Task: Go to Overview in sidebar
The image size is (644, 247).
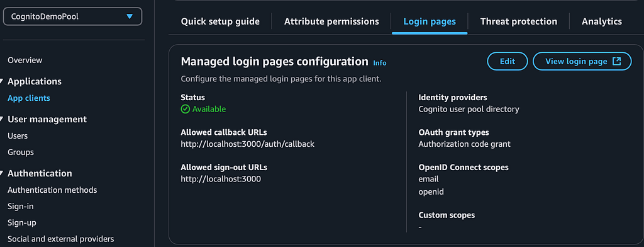Action: [x=25, y=60]
